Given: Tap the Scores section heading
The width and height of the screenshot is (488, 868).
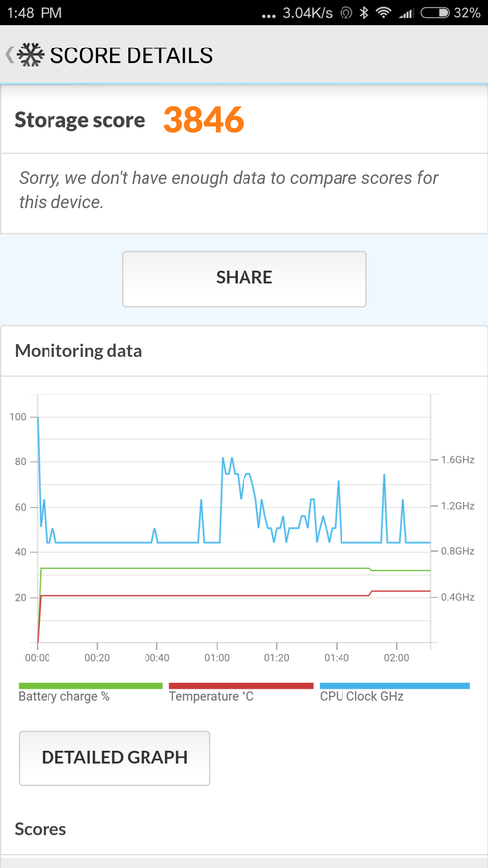Looking at the screenshot, I should click(x=41, y=829).
